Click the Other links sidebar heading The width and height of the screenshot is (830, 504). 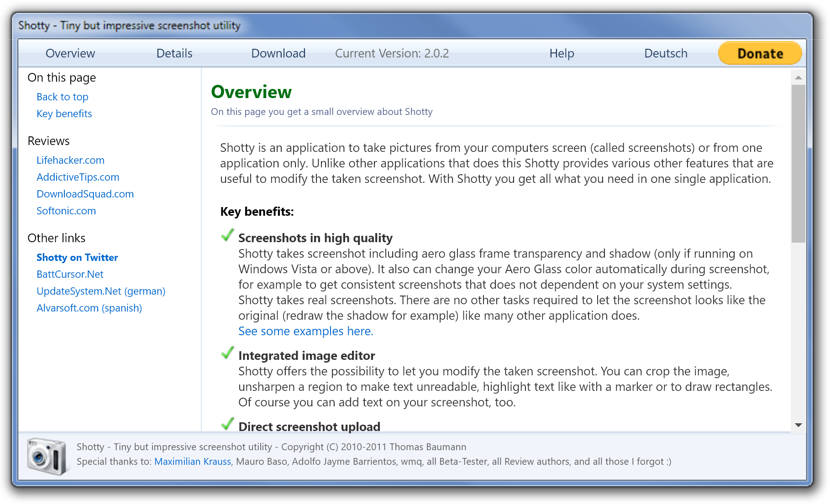[x=57, y=238]
